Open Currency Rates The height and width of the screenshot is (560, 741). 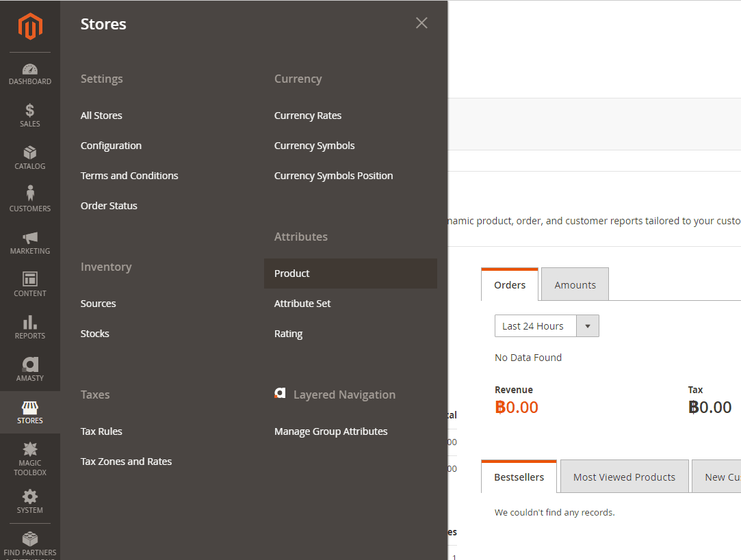pos(308,116)
